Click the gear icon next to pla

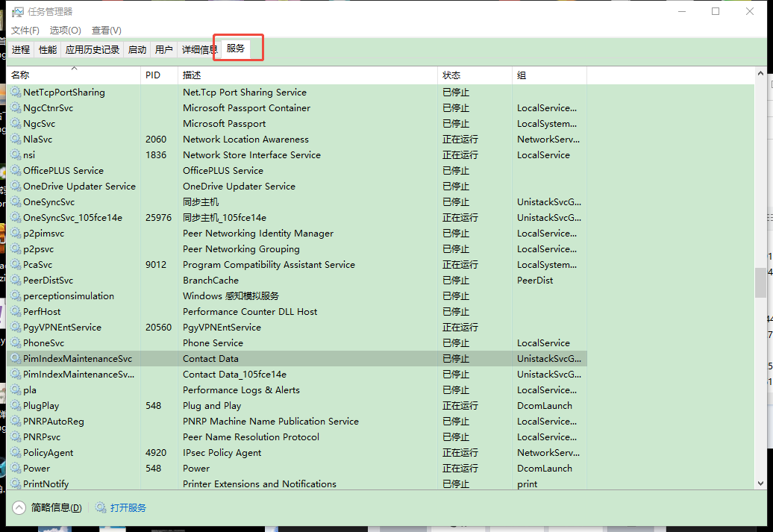16,390
